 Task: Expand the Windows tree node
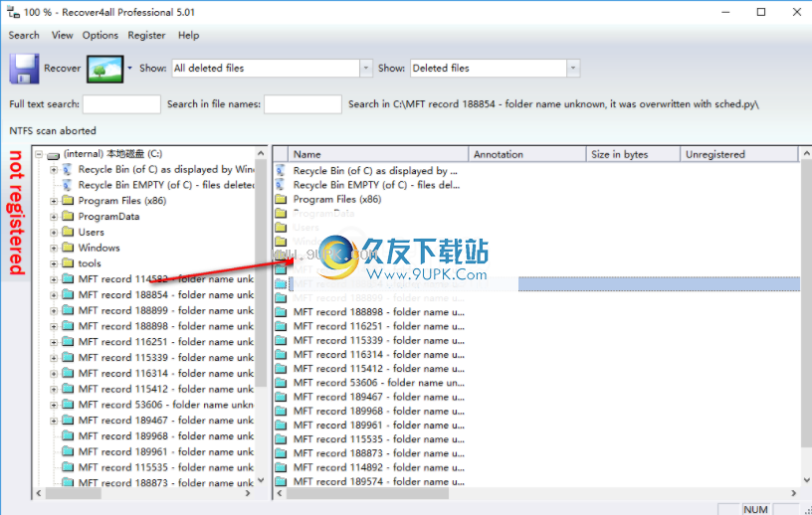[54, 248]
